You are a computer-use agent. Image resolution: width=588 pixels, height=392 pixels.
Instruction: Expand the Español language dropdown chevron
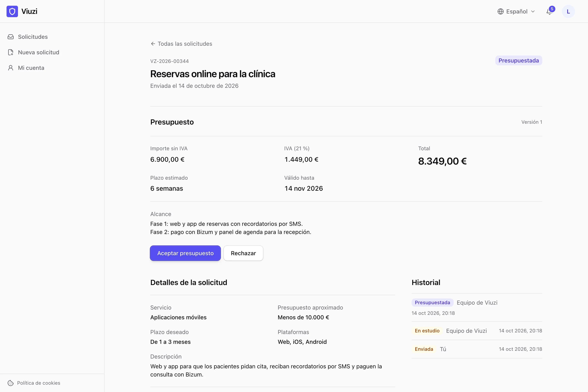point(533,11)
